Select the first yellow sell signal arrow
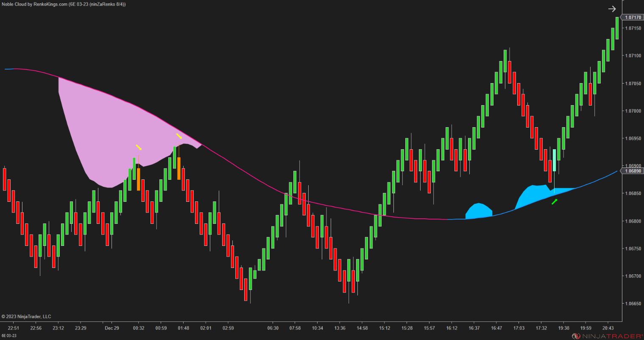This screenshot has height=340, width=644. pyautogui.click(x=138, y=147)
